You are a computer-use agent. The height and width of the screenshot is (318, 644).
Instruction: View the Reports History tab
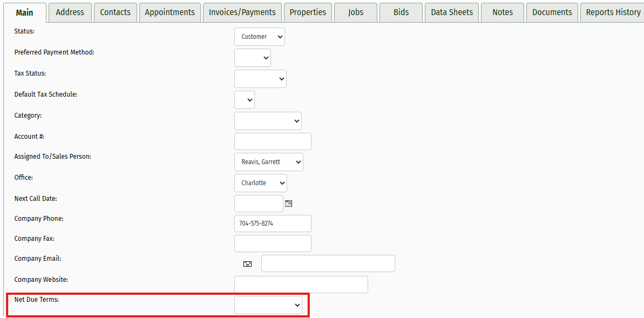613,12
